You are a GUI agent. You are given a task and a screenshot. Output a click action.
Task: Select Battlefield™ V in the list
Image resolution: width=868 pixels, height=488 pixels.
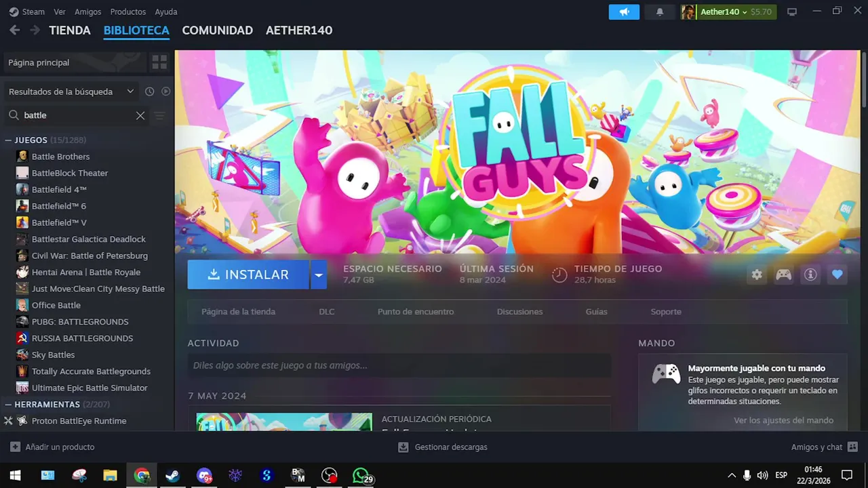59,223
